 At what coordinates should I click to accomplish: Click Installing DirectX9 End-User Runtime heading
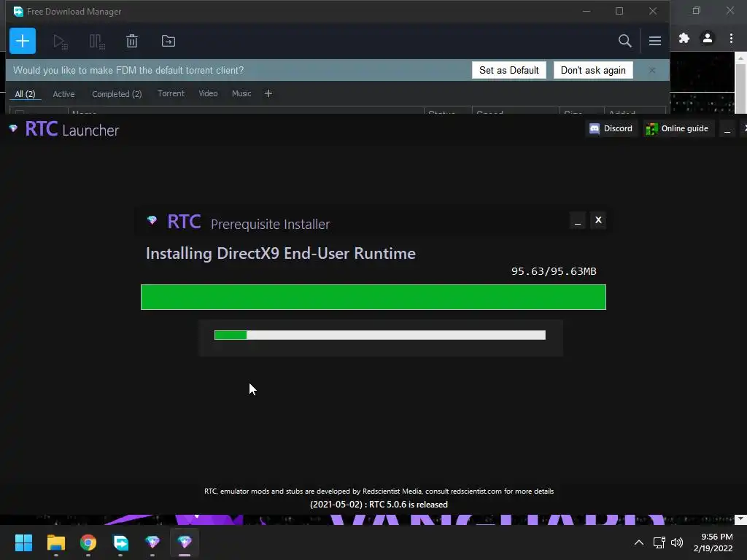click(281, 253)
